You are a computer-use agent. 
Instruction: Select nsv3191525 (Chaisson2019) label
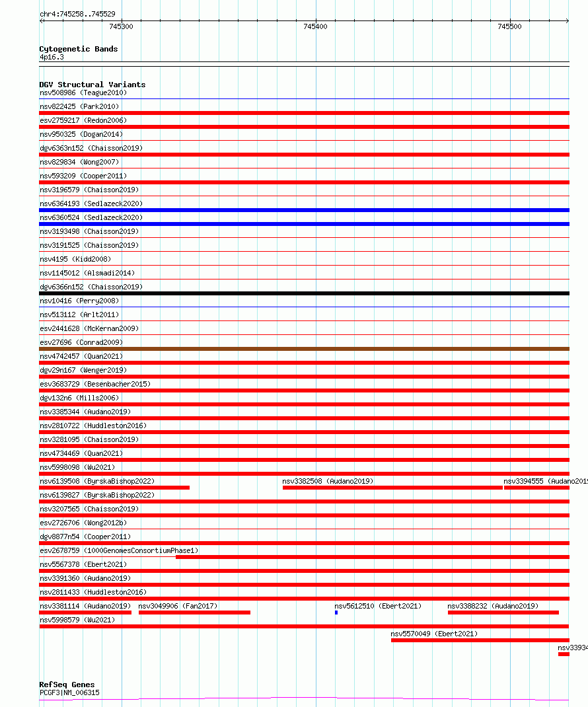[89, 246]
